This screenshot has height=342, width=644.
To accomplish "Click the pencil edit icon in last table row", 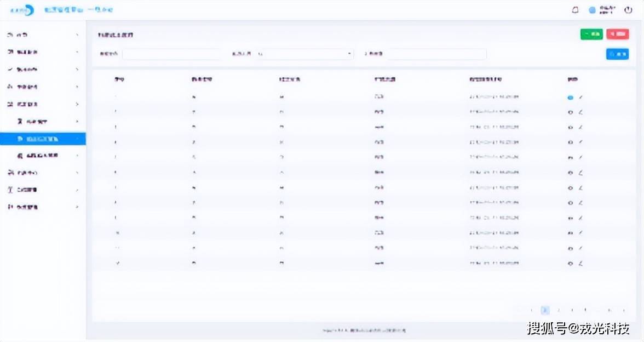I will tap(580, 264).
